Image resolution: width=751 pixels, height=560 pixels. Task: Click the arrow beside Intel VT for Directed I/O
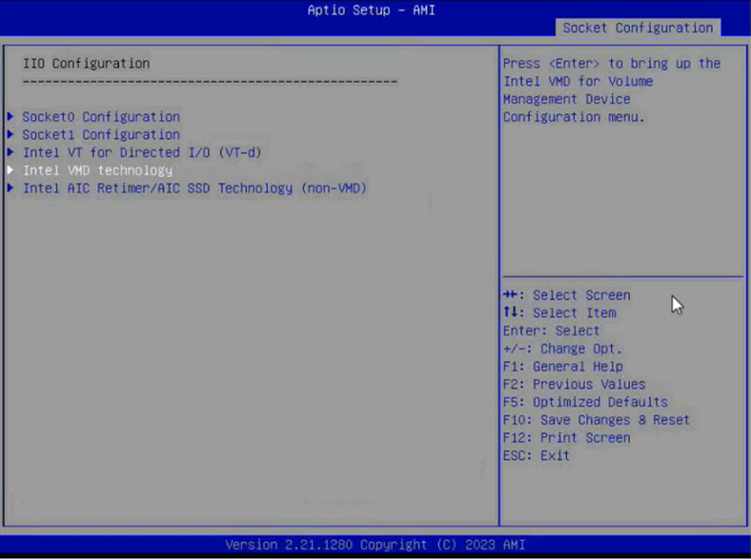pos(10,152)
